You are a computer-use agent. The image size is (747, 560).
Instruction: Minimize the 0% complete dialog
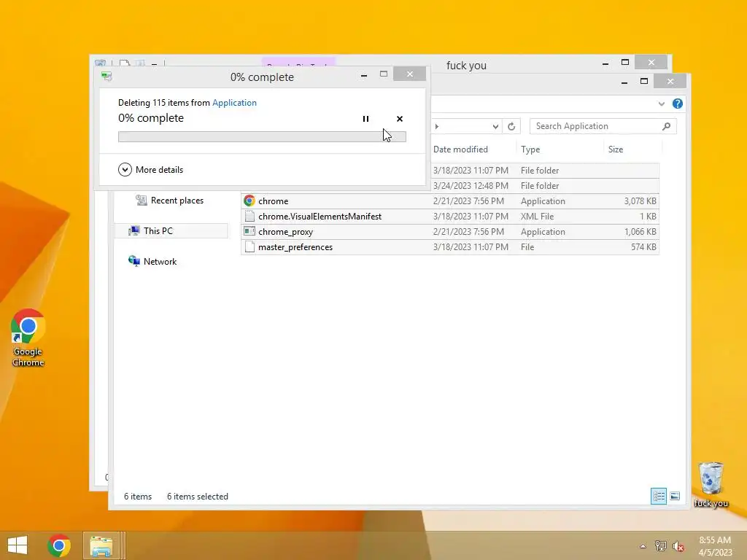click(x=364, y=75)
